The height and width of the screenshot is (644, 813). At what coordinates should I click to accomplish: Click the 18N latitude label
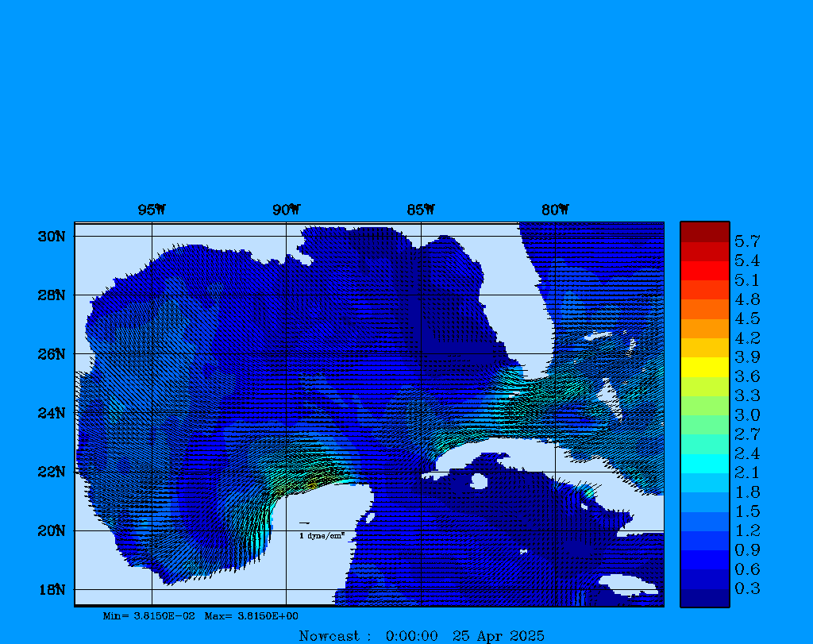coord(50,589)
